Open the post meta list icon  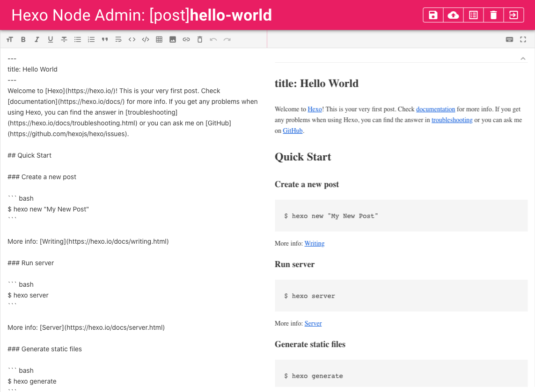pos(473,15)
